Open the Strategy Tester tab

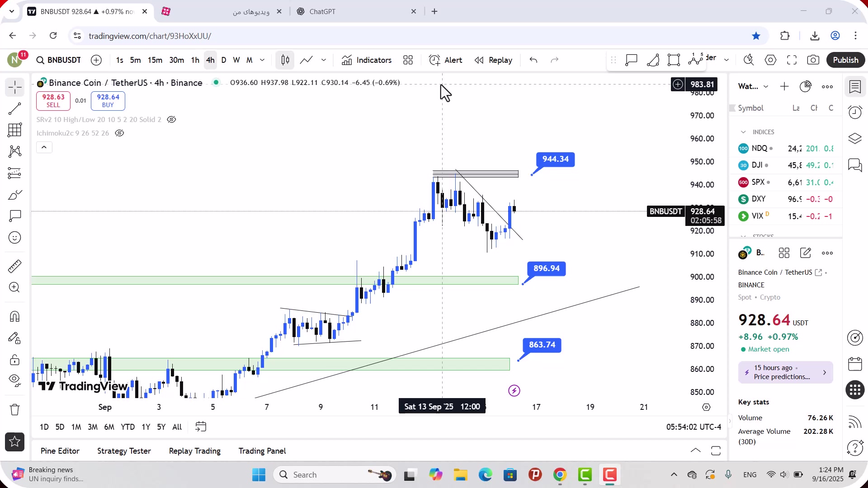pos(124,451)
